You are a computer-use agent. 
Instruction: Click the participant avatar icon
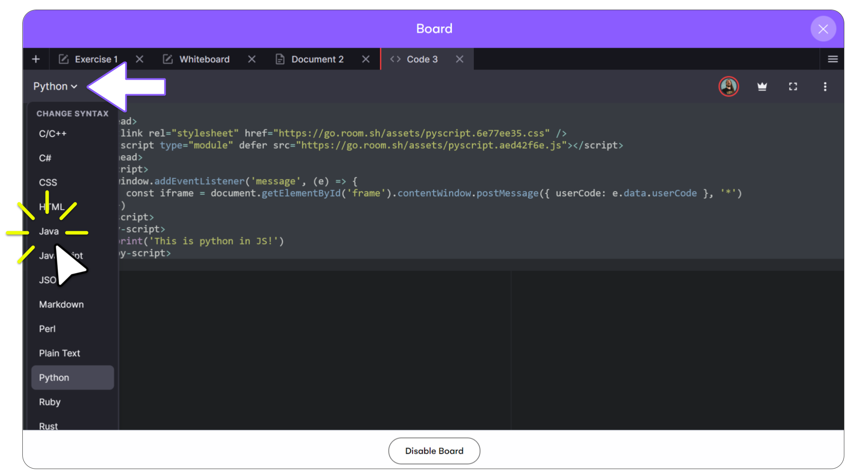click(729, 86)
